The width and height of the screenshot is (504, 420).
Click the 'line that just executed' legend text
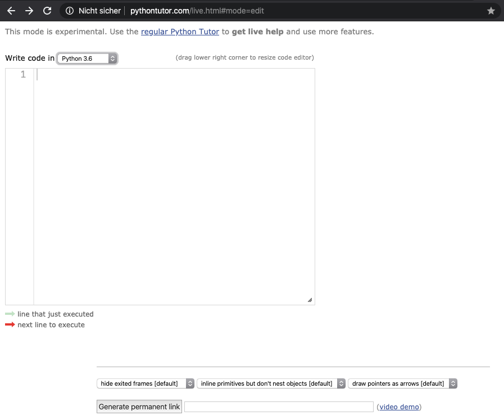[56, 314]
